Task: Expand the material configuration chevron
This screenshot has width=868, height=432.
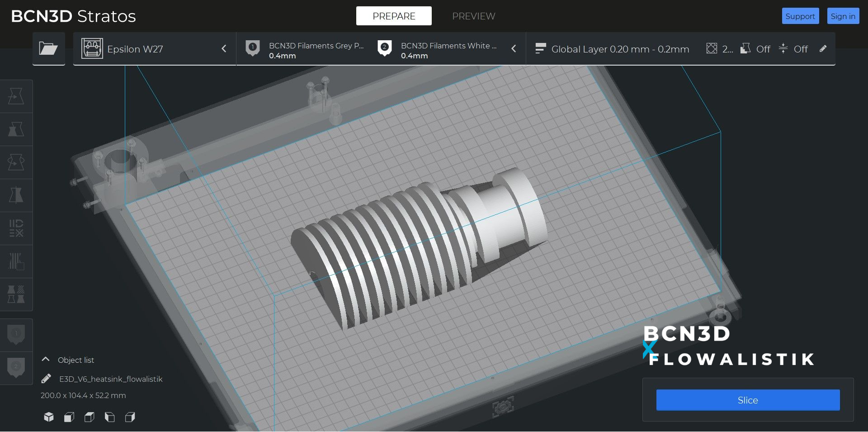Action: [514, 48]
